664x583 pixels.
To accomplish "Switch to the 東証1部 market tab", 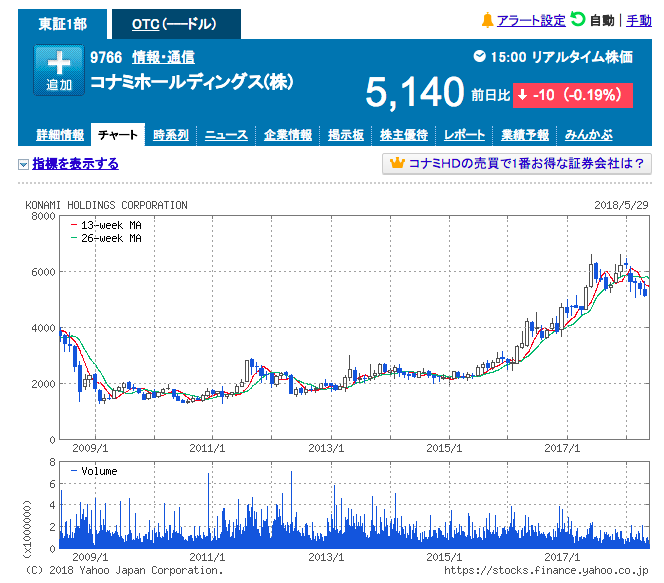I will 63,24.
